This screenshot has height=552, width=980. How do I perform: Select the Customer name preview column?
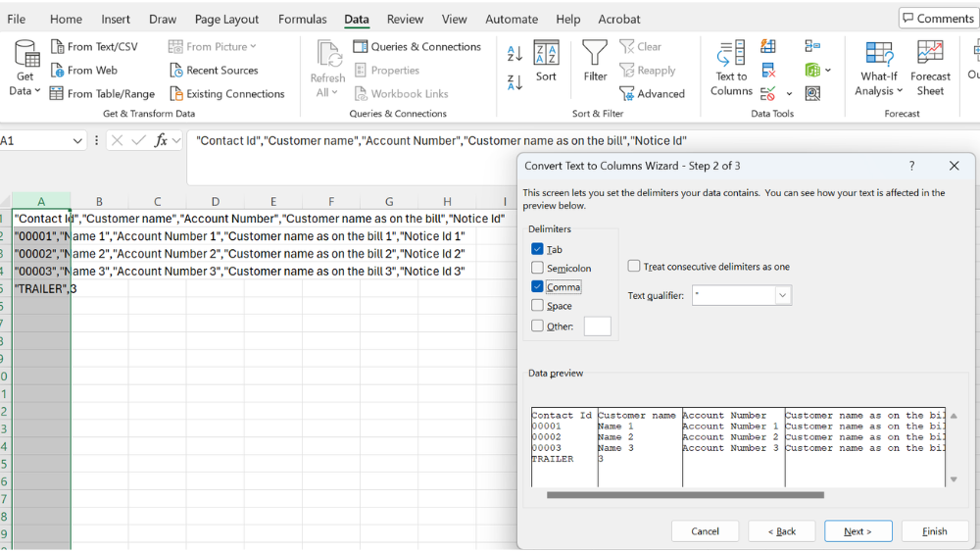click(x=639, y=447)
